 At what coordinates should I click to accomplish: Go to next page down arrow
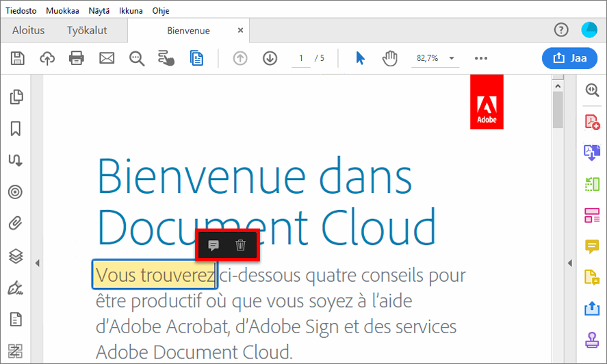(270, 58)
